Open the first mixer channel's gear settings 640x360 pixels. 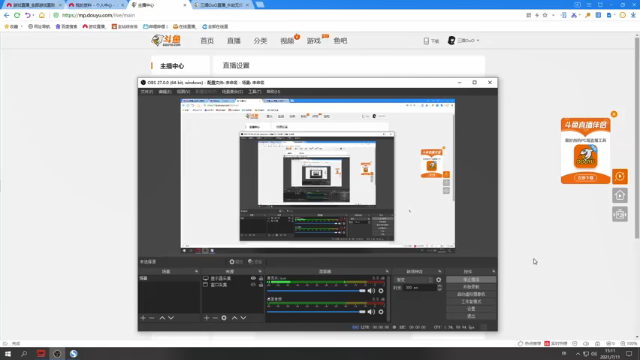pyautogui.click(x=381, y=291)
